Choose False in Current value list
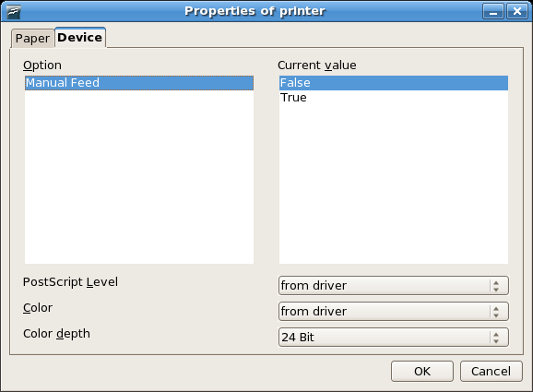533x392 pixels. (394, 83)
